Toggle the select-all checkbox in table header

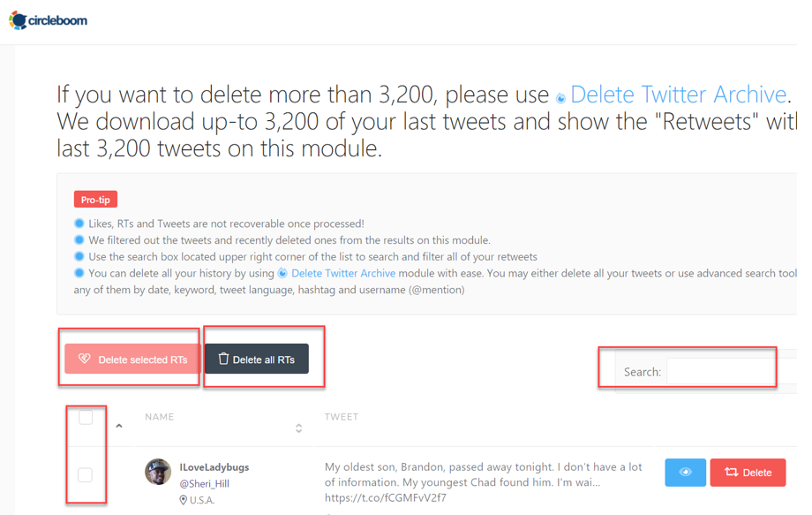pyautogui.click(x=86, y=417)
